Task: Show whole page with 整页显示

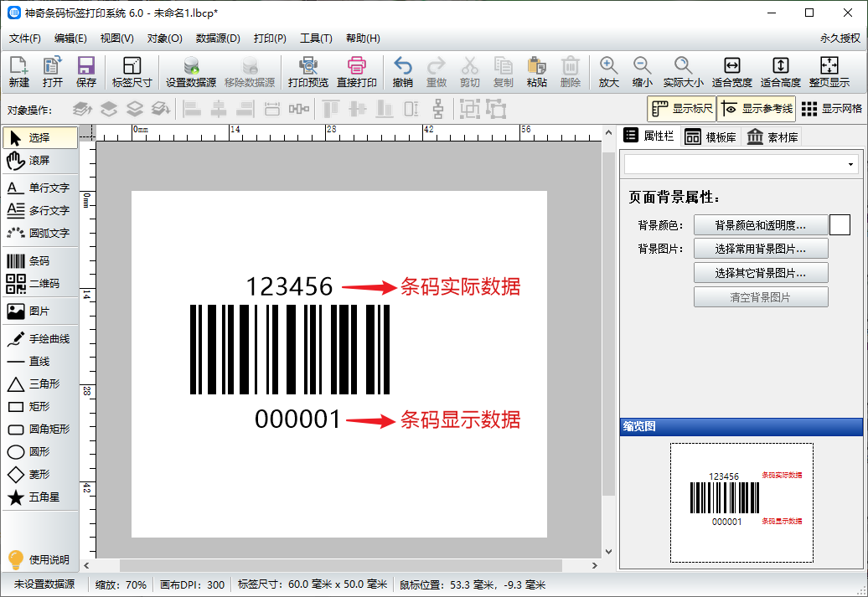Action: tap(829, 72)
